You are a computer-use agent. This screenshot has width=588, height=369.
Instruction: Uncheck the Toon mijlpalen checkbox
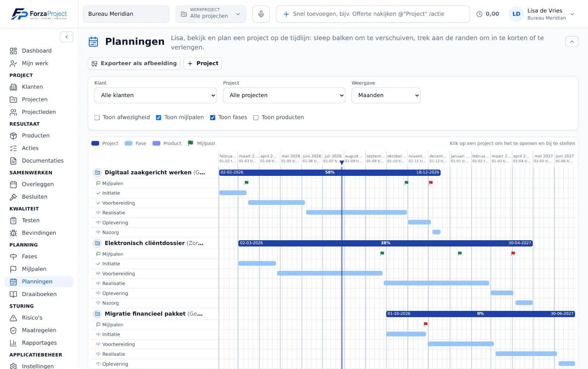pos(158,118)
